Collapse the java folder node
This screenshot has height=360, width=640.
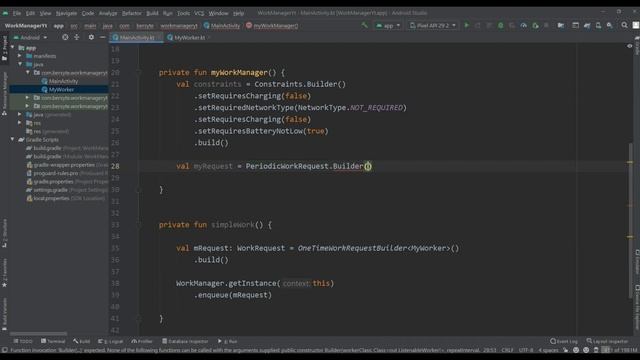pyautogui.click(x=20, y=64)
